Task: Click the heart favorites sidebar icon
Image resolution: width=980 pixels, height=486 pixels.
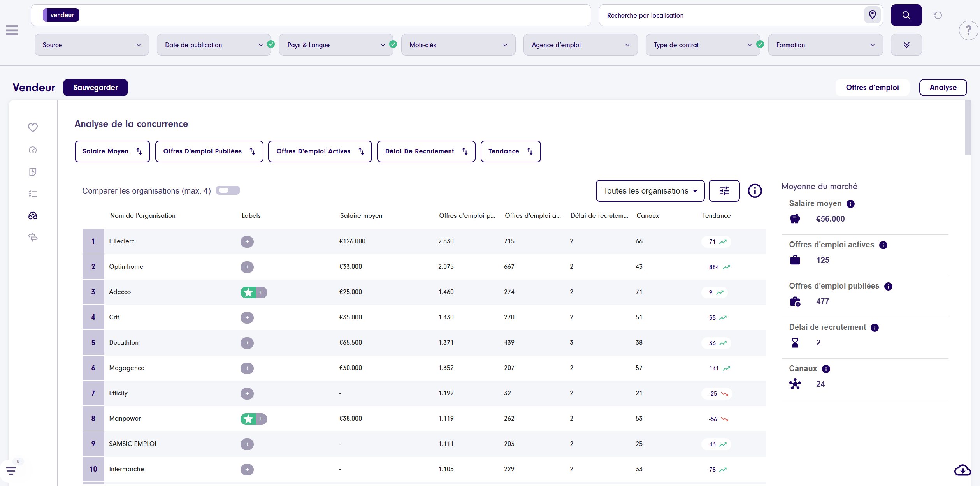Action: pyautogui.click(x=33, y=128)
